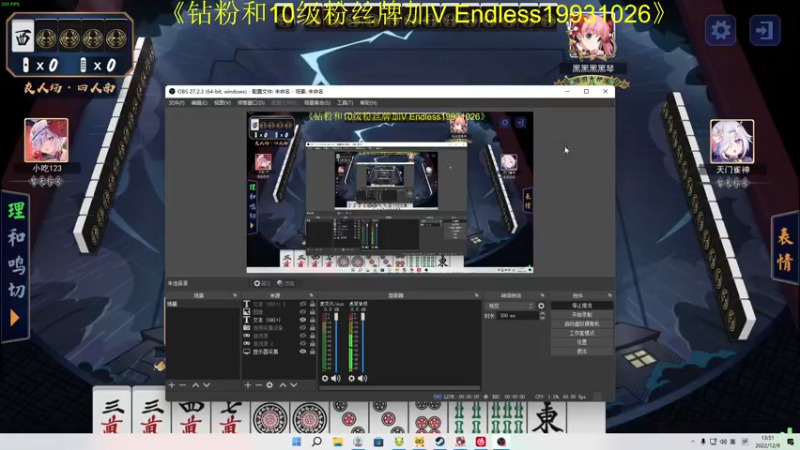The height and width of the screenshot is (450, 800).
Task: Open desktop audio settings gear
Action: click(x=352, y=378)
